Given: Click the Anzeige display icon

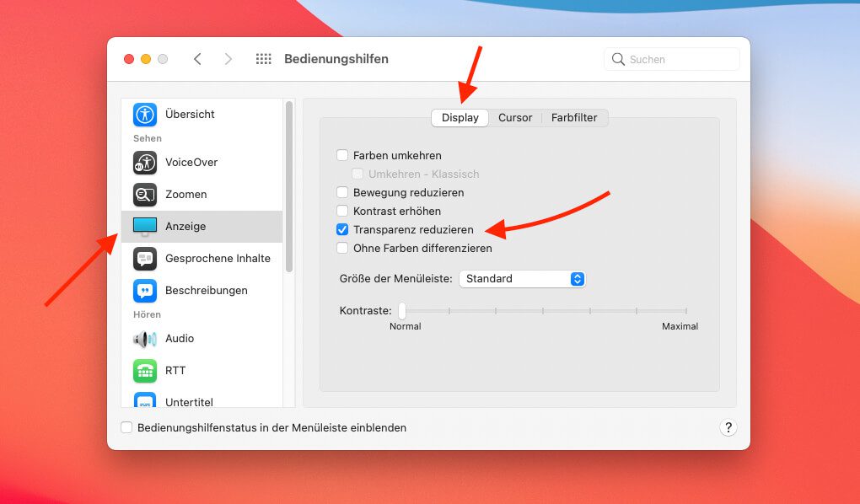Looking at the screenshot, I should pos(145,227).
